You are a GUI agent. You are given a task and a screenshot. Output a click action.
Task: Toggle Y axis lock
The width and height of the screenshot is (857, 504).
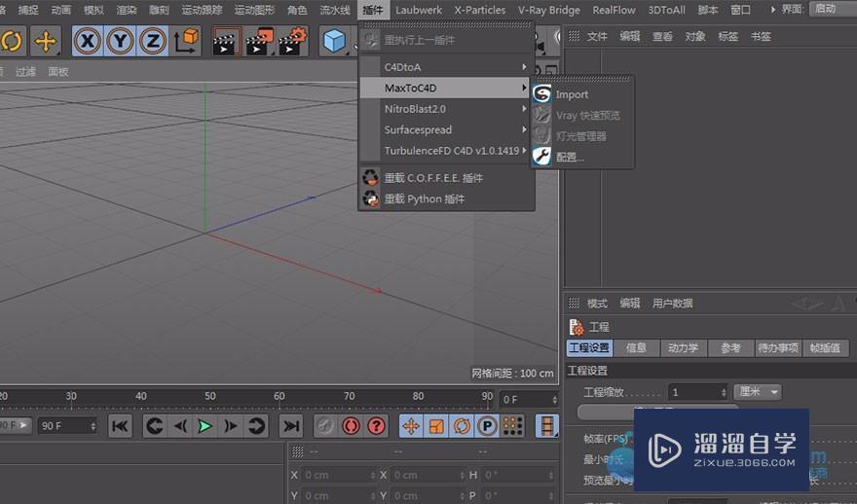pyautogui.click(x=120, y=41)
